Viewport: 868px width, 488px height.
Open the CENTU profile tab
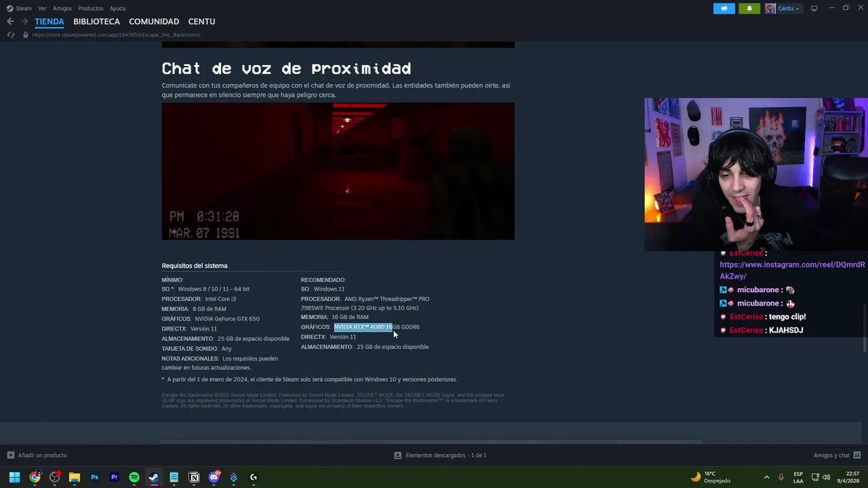coord(201,22)
